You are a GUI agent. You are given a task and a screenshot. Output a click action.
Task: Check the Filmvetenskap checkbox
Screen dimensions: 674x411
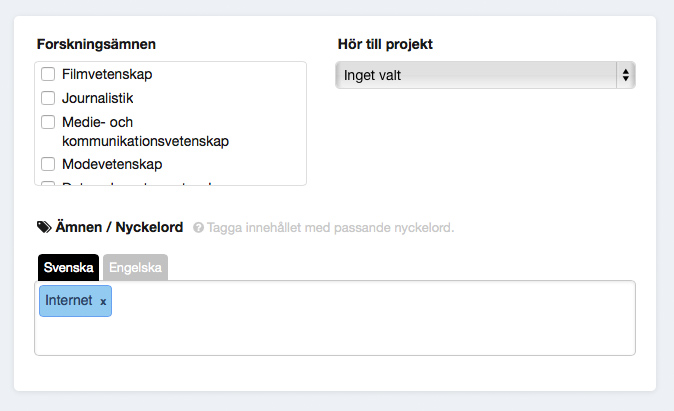48,74
